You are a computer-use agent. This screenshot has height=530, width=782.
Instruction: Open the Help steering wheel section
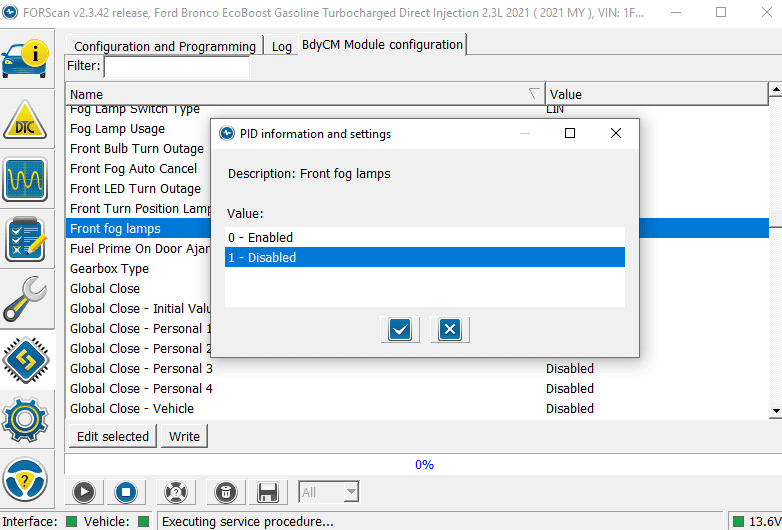click(25, 479)
